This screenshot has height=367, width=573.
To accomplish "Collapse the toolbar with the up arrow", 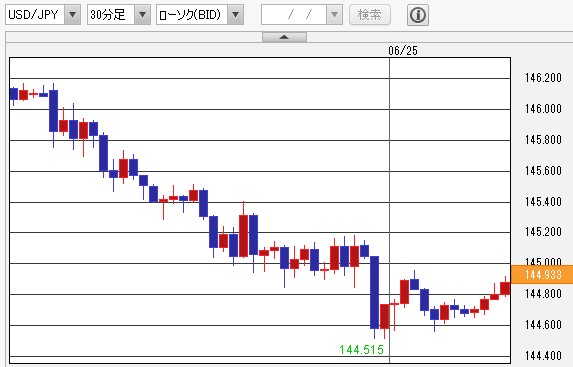I will tap(284, 37).
